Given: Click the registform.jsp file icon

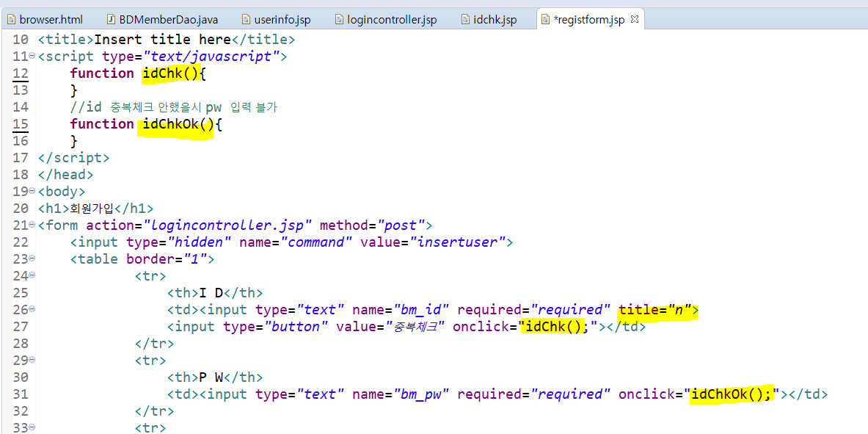Looking at the screenshot, I should click(x=546, y=20).
